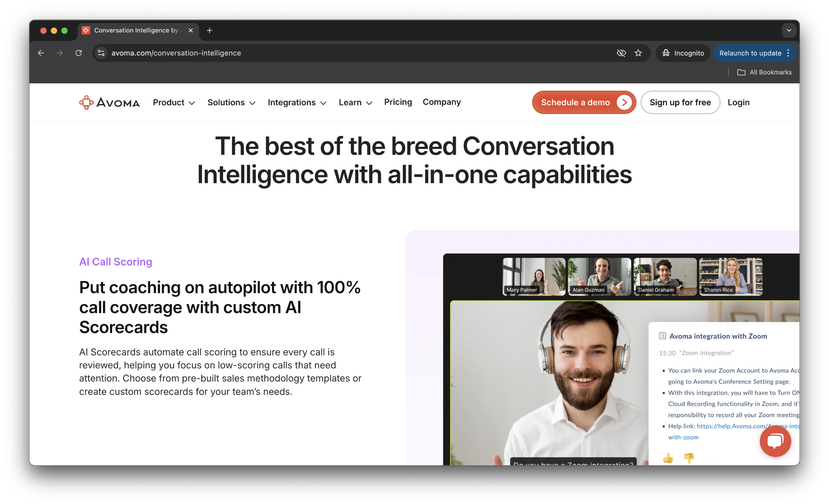
Task: Select Daniel Graham's video thumbnail
Action: (665, 276)
